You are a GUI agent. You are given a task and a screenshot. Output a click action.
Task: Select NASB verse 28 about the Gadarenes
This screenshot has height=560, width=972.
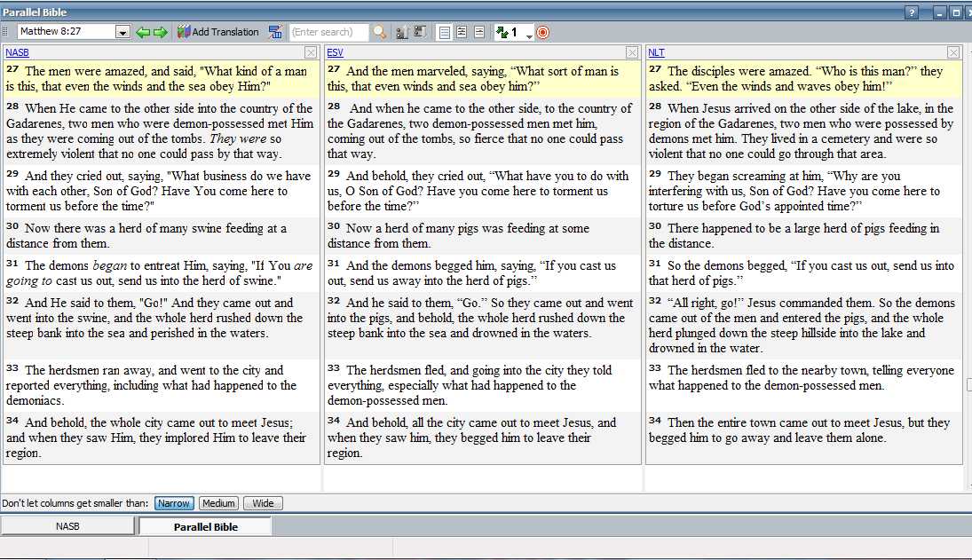(161, 131)
